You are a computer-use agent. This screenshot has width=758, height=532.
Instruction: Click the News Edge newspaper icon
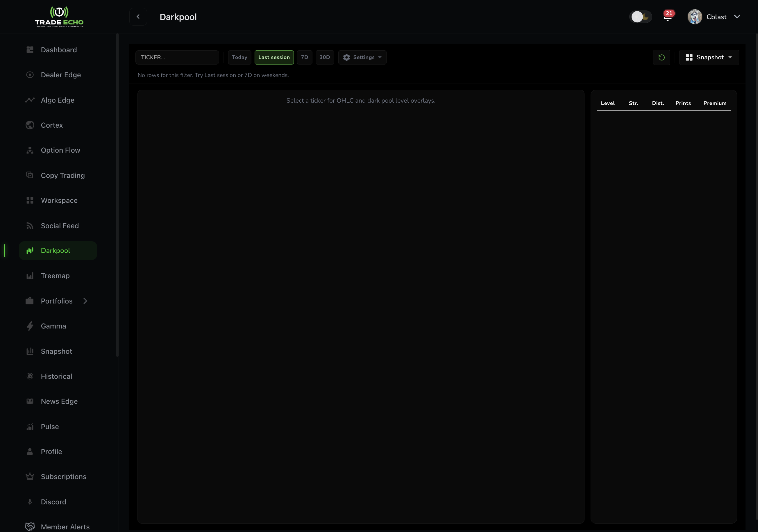[x=30, y=401]
